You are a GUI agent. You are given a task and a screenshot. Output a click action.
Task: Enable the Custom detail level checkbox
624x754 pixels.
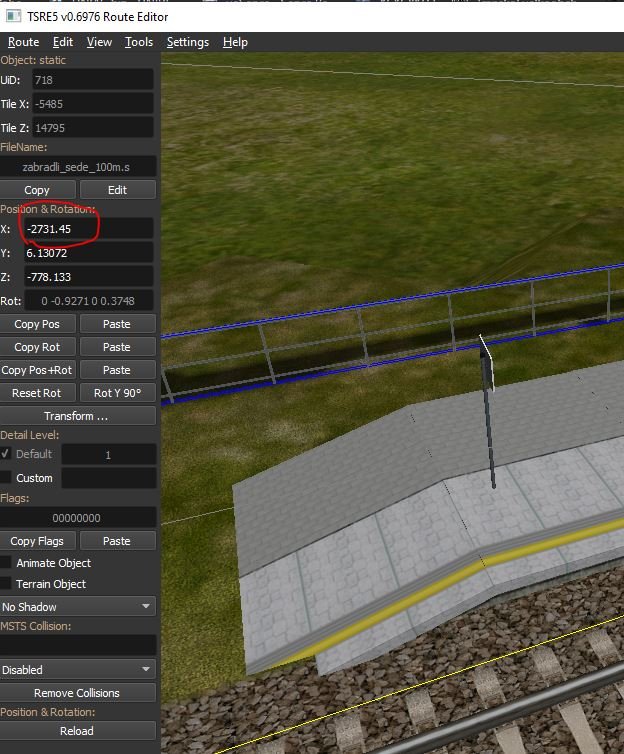click(x=7, y=478)
